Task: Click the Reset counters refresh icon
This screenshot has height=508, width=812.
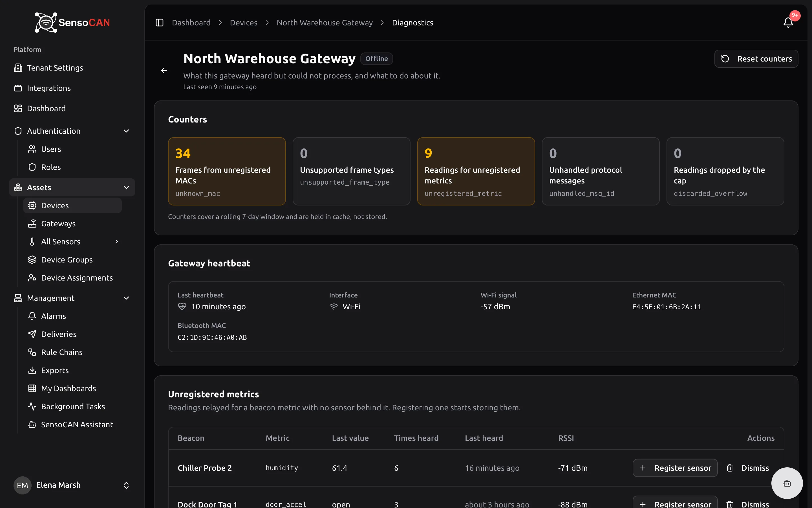Action: pos(725,59)
